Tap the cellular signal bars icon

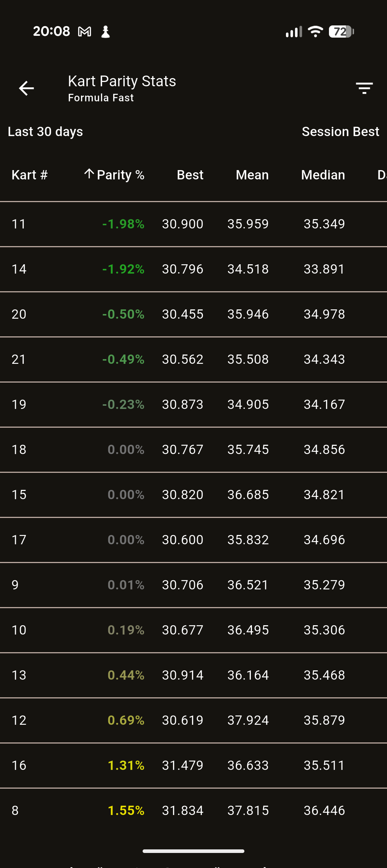(x=293, y=32)
